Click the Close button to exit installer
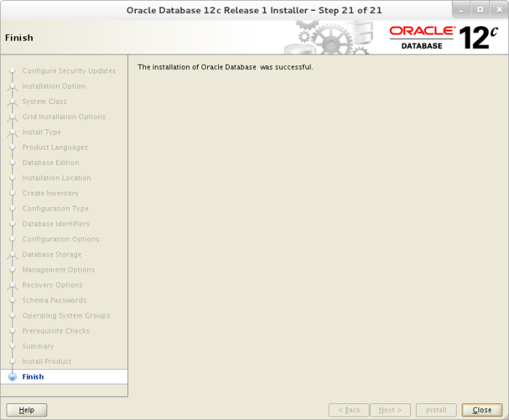Screen dimensions: 509x420 481,410
